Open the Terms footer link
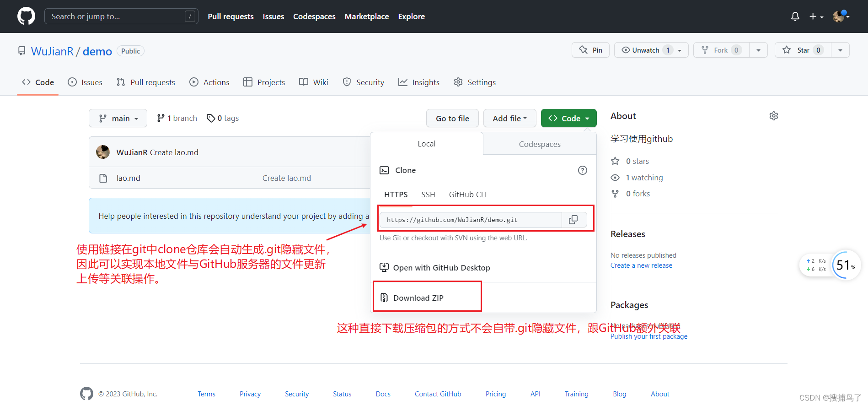 coord(206,394)
